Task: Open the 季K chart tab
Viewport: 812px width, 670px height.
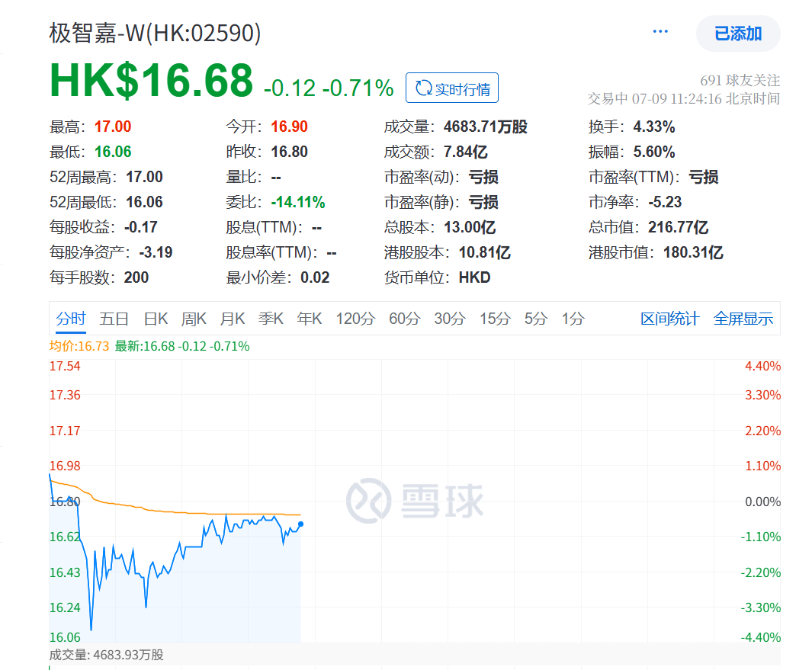Action: pyautogui.click(x=271, y=319)
